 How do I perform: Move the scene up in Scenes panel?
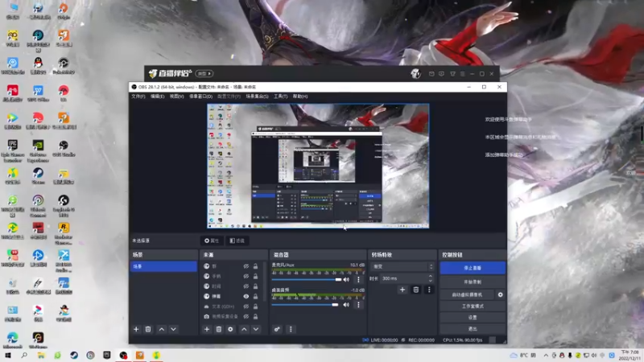click(162, 329)
